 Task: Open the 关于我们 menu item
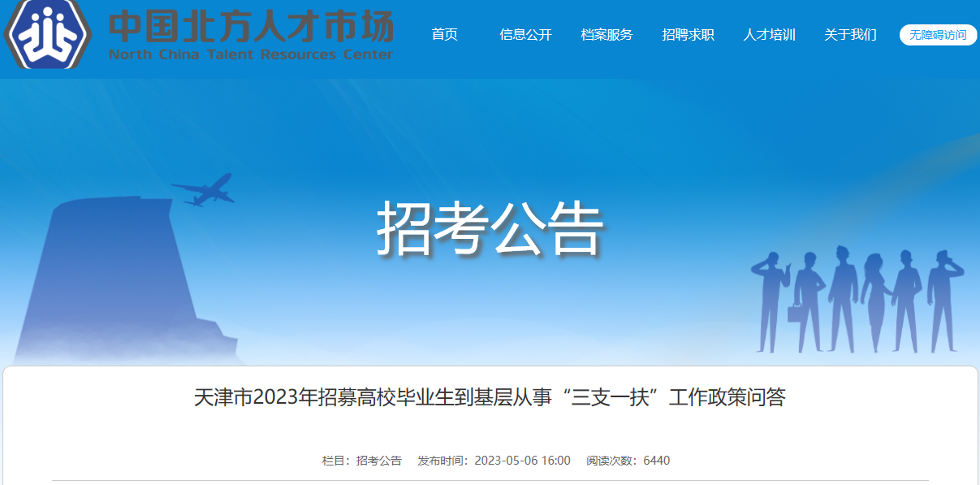[x=850, y=35]
